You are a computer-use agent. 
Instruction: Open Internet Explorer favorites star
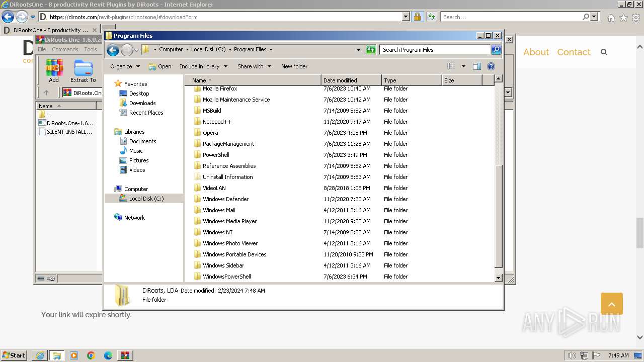click(x=623, y=18)
